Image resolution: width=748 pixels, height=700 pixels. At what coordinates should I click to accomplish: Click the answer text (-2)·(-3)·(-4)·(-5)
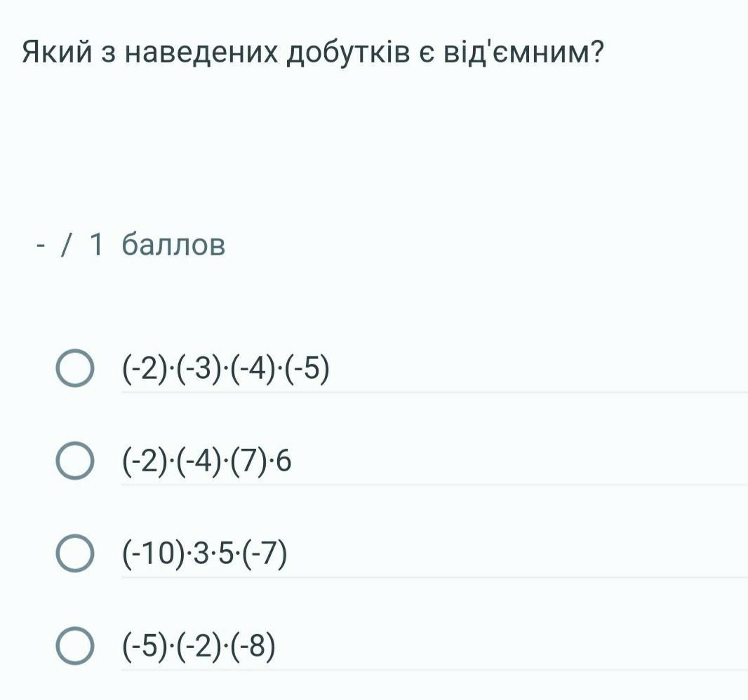[225, 369]
